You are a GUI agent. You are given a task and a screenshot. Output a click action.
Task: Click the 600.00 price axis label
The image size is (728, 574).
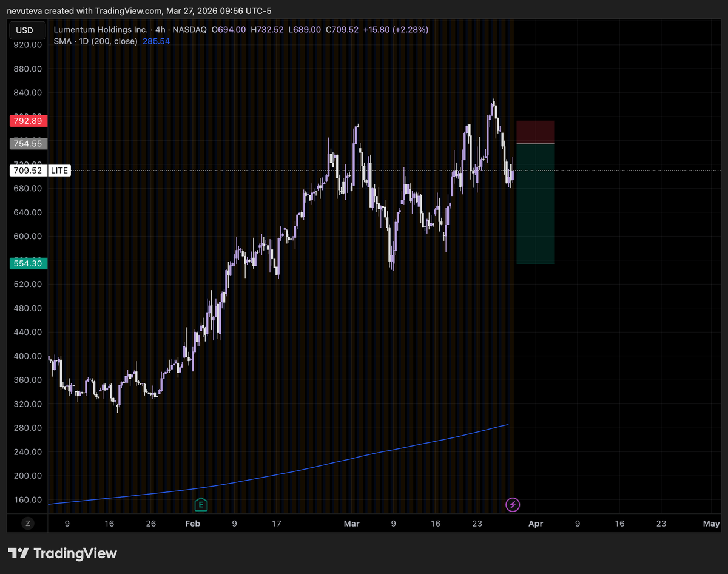(28, 237)
